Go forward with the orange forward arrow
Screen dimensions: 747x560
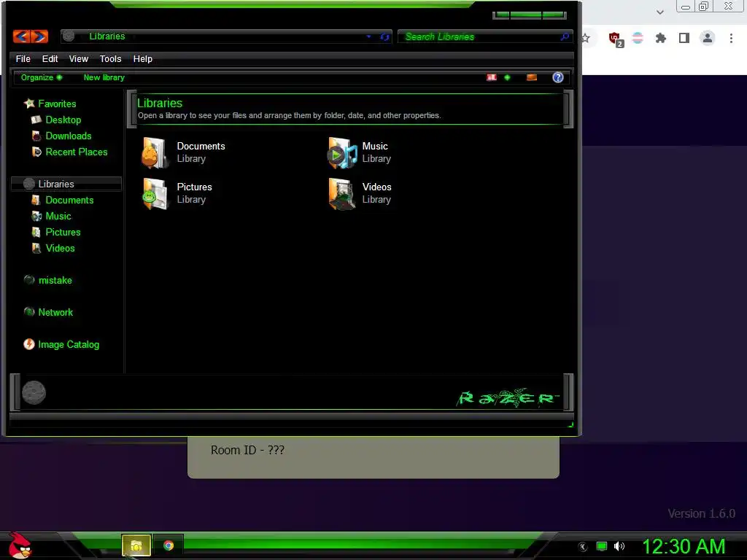tap(39, 36)
